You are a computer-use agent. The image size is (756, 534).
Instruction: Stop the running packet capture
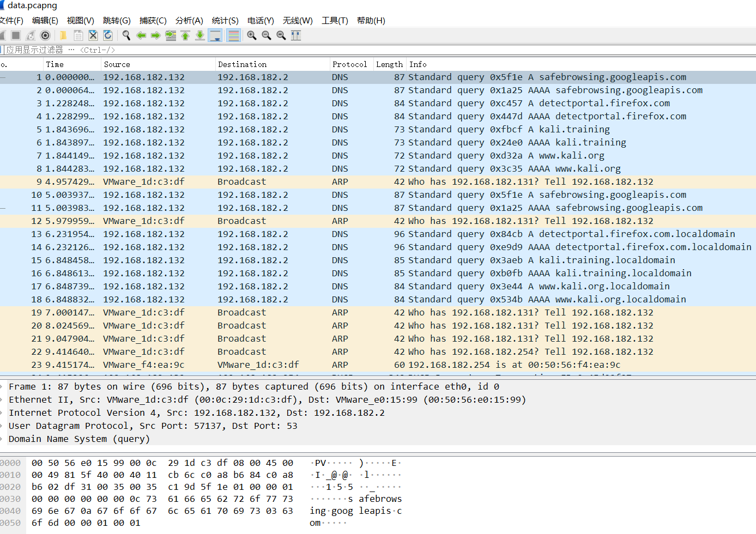click(x=16, y=35)
